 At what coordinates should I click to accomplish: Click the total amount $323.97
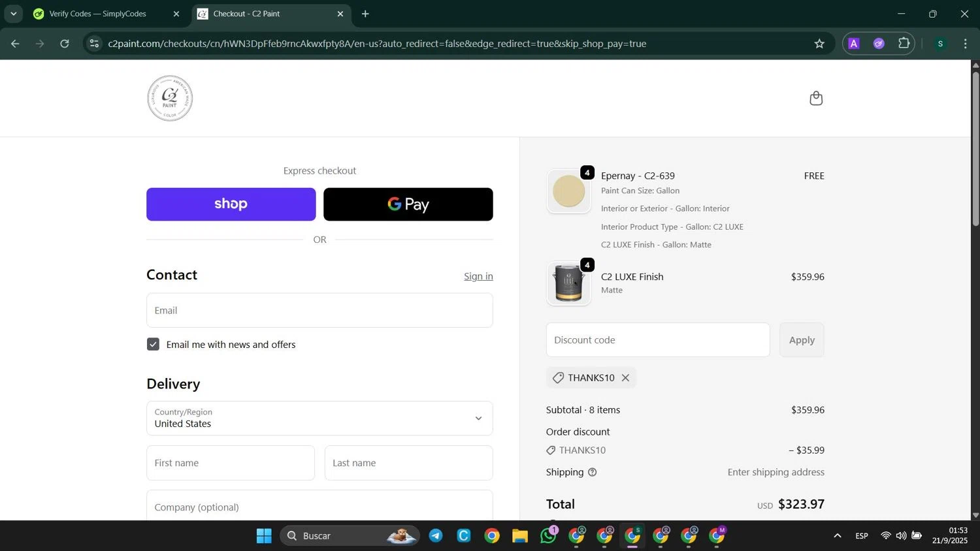coord(801,504)
